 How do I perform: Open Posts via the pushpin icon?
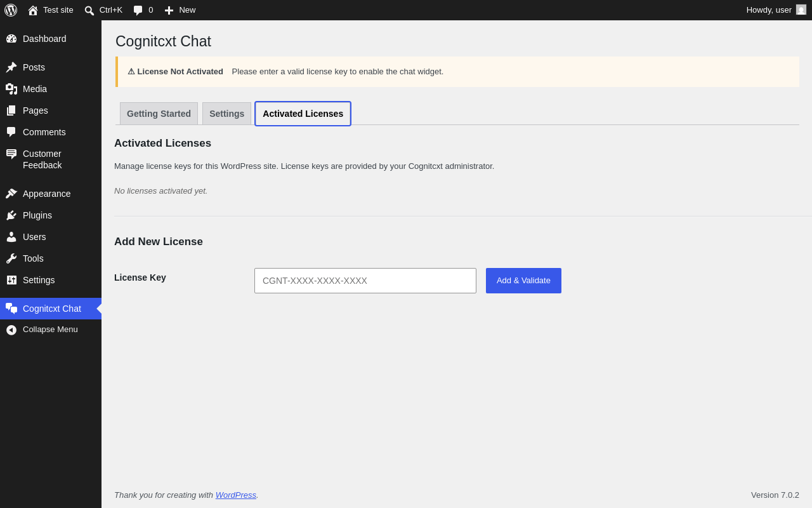[x=11, y=67]
